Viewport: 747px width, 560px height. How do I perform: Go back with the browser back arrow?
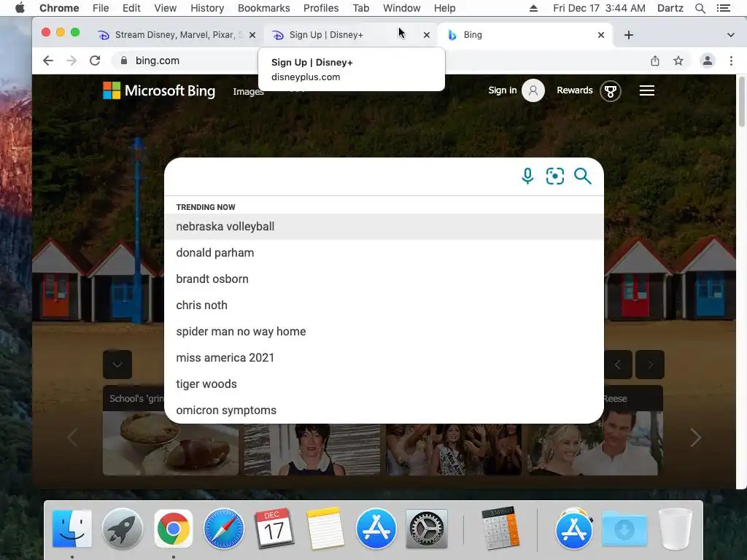[x=47, y=61]
